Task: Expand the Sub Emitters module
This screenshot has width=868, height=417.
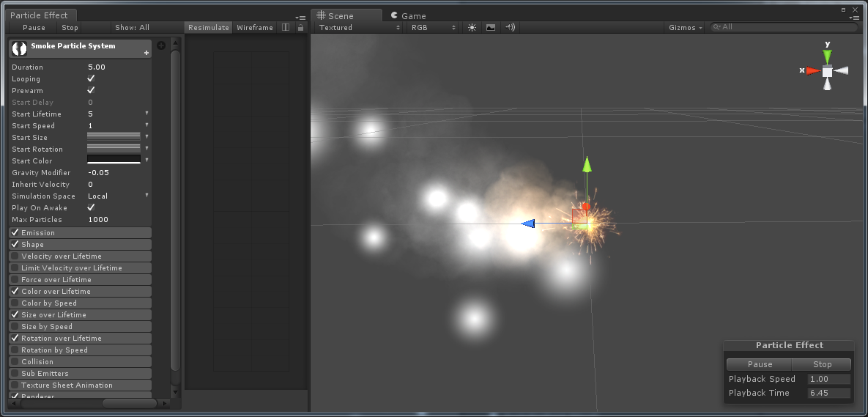Action: [x=81, y=373]
